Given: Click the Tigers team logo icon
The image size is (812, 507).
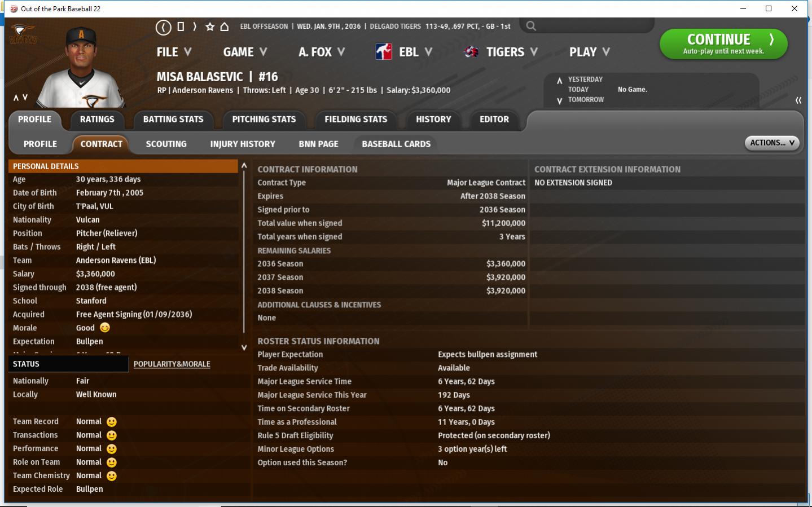Looking at the screenshot, I should click(x=471, y=52).
